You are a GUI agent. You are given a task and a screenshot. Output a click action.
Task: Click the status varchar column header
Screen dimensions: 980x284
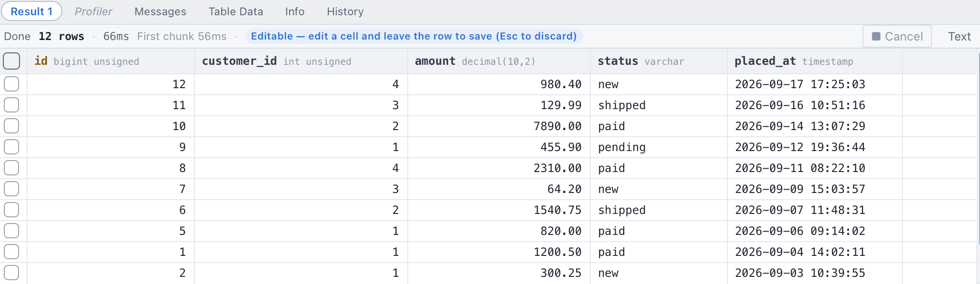point(658,61)
